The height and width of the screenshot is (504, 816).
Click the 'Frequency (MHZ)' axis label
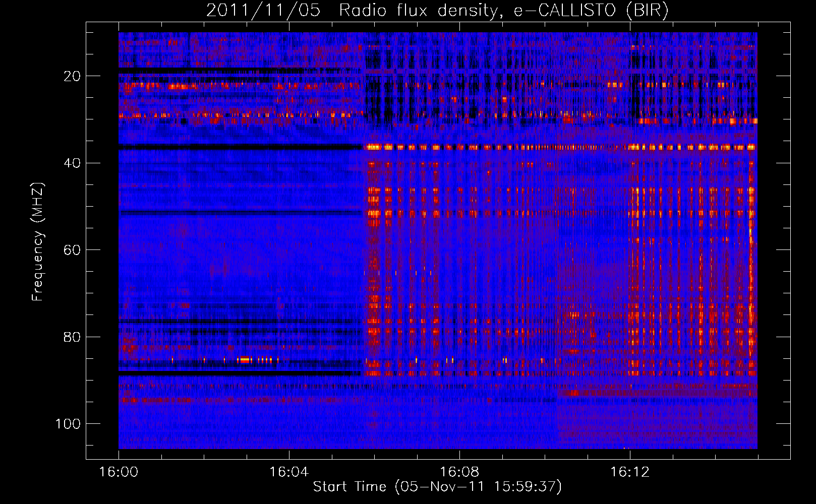(x=38, y=241)
